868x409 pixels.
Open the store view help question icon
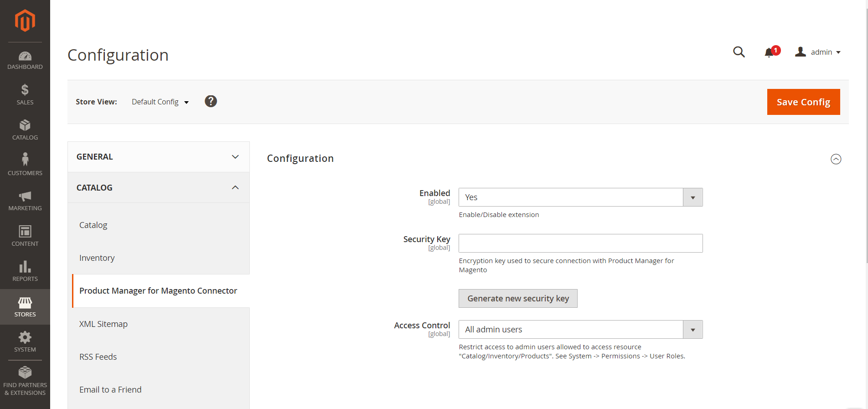(x=211, y=101)
